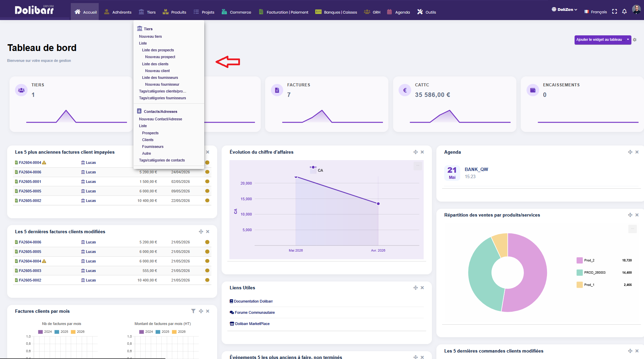The width and height of the screenshot is (644, 359).
Task: Close the 'Évolution du chiffre d'affaires' widget
Action: point(422,152)
